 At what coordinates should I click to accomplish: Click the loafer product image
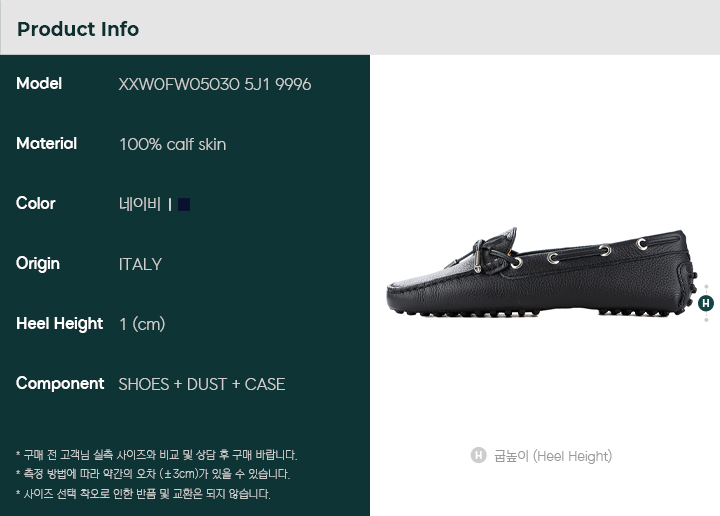pos(542,272)
